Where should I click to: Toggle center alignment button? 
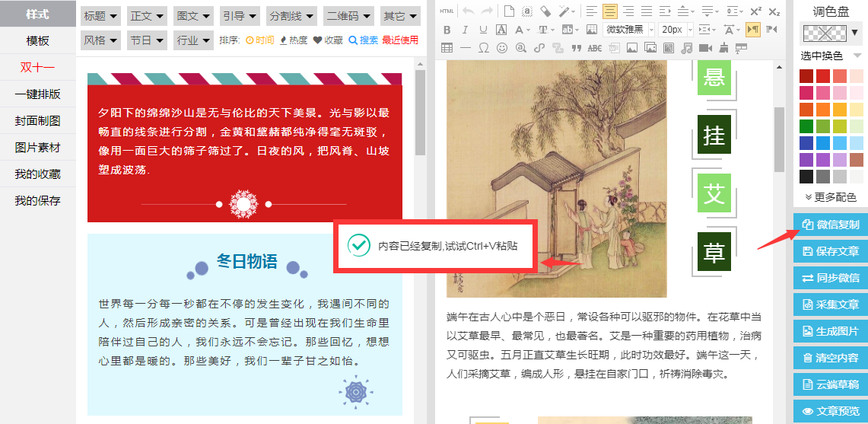coord(610,11)
